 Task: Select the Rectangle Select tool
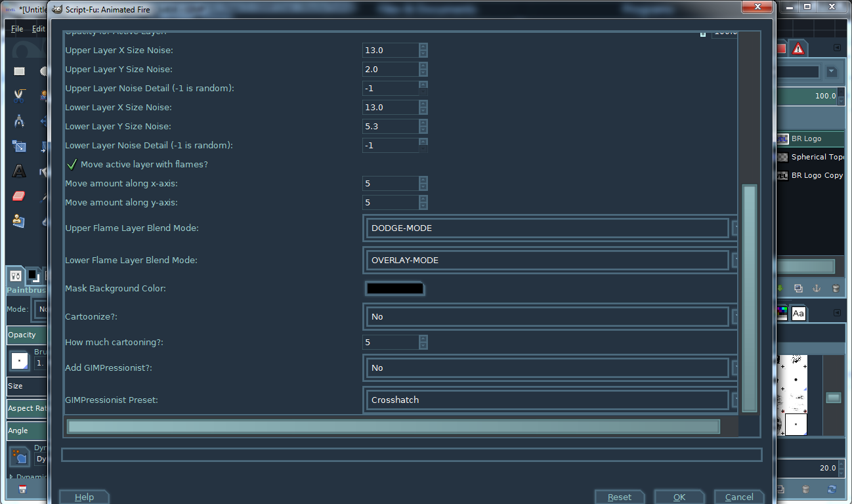(20, 71)
